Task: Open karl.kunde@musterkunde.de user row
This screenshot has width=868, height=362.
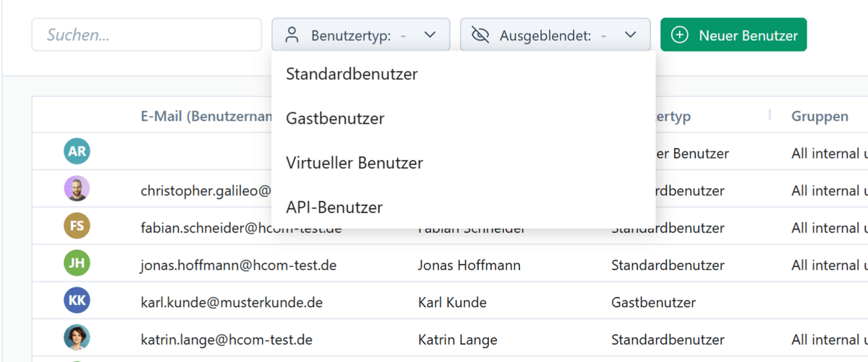Action: [x=231, y=303]
